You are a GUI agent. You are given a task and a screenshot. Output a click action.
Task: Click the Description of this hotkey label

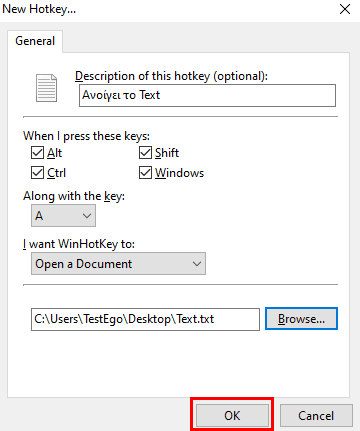(171, 76)
